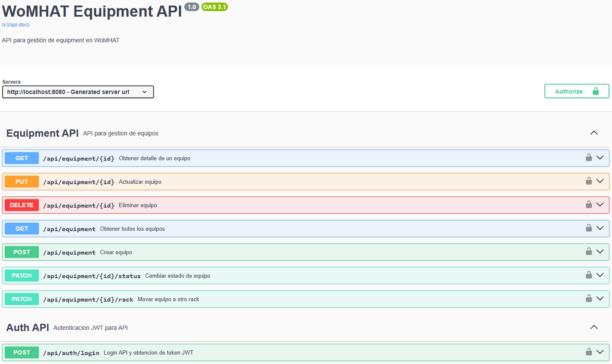This screenshot has height=364, width=612.
Task: Click the lock icon on GET /api/equipment/{id}
Action: (589, 158)
